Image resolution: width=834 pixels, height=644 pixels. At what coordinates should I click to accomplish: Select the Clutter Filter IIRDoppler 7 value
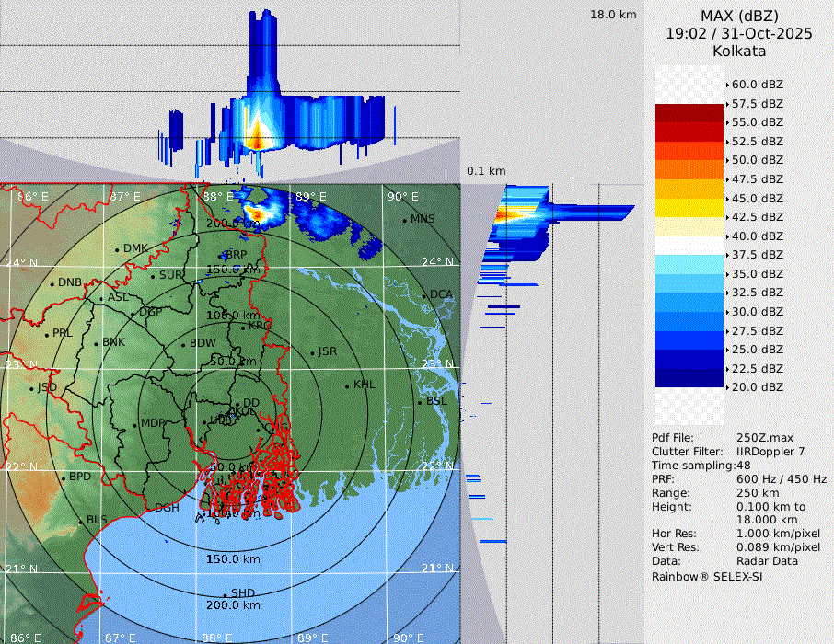tap(770, 452)
